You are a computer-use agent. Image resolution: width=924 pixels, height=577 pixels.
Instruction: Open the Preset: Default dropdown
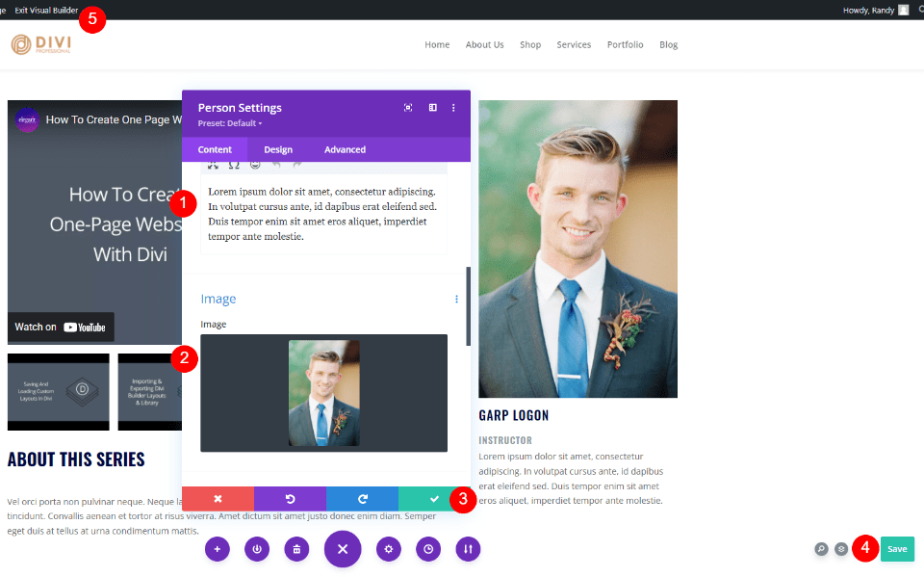pyautogui.click(x=230, y=123)
